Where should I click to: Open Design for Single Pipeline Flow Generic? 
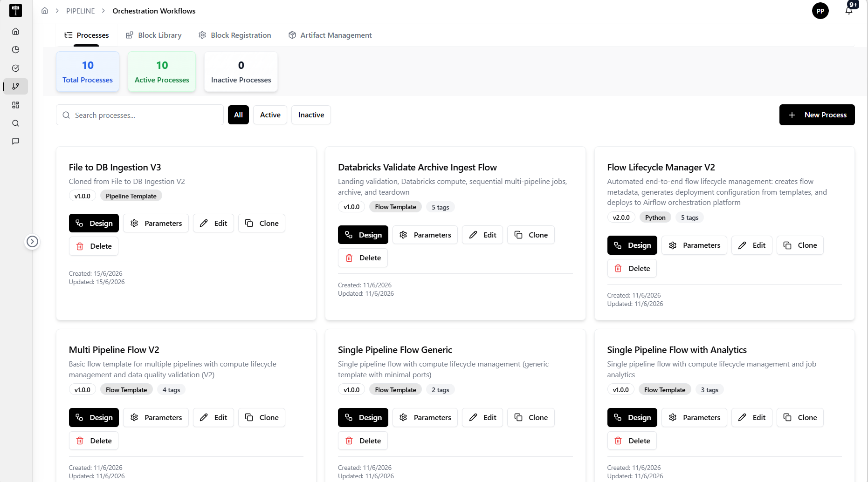tap(363, 417)
